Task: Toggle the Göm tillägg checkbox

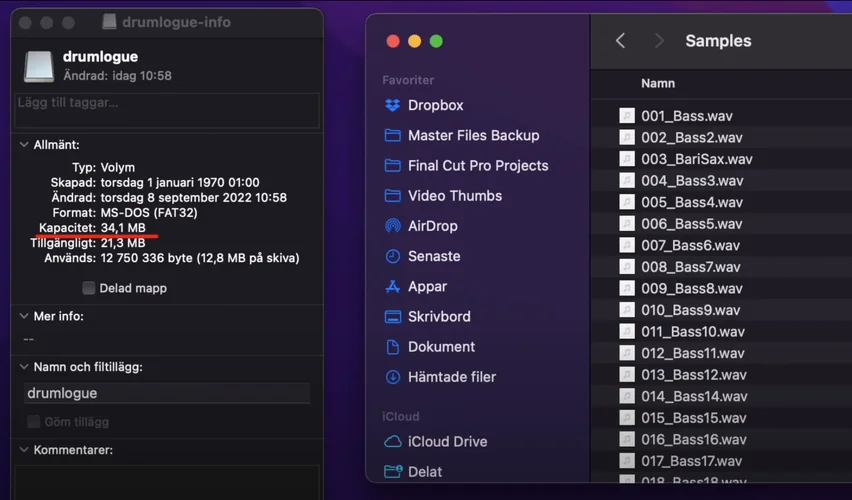Action: (34, 422)
